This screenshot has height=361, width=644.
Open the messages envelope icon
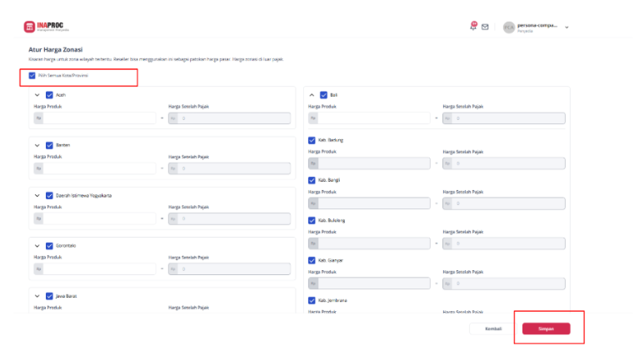485,27
